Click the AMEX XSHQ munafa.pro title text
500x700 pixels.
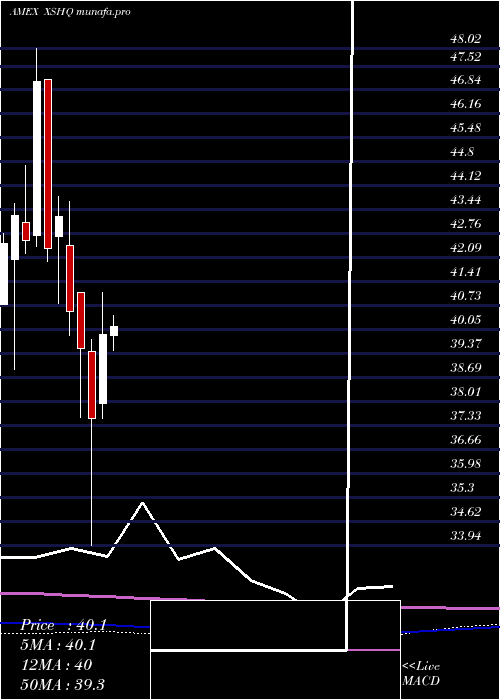coord(70,12)
